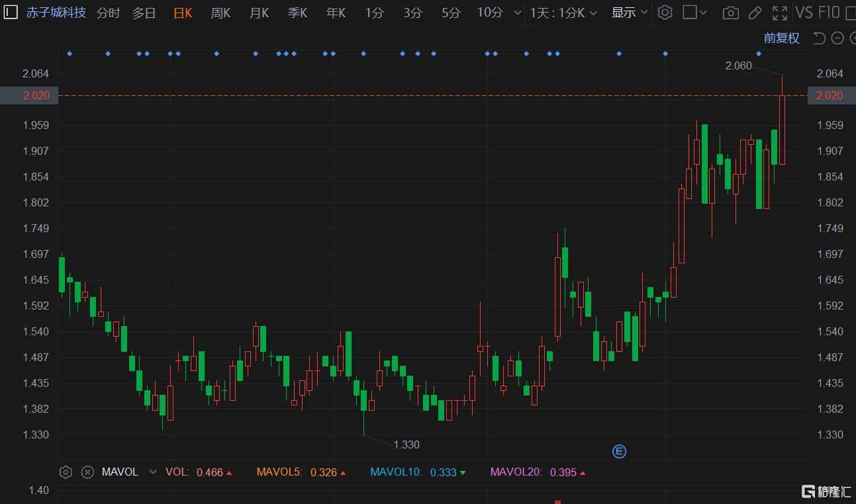The image size is (856, 504).
Task: Open the MAVOL indicator settings gear
Action: 66,472
